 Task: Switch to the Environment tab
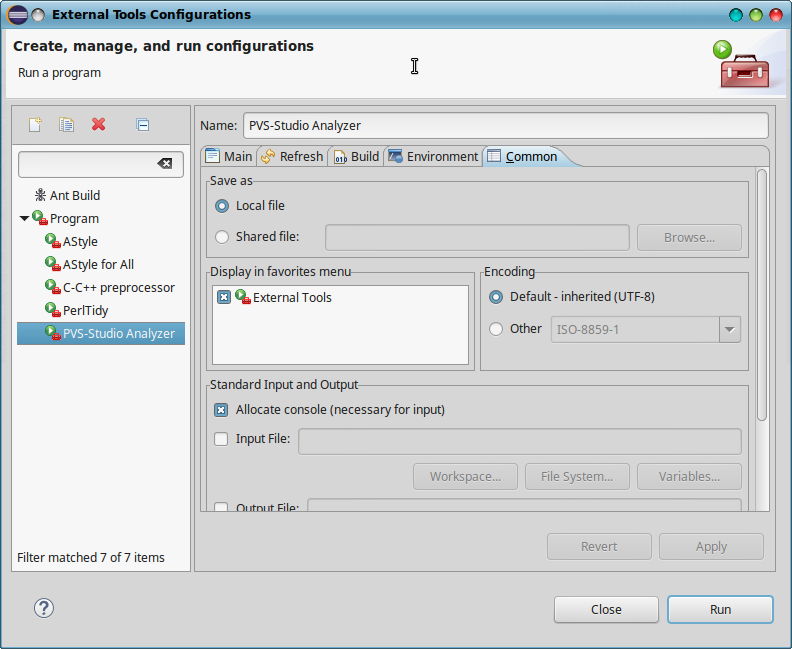(x=433, y=157)
